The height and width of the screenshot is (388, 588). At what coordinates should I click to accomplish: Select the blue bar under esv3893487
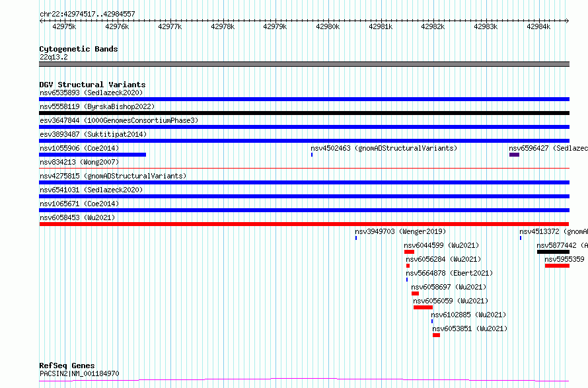point(304,141)
